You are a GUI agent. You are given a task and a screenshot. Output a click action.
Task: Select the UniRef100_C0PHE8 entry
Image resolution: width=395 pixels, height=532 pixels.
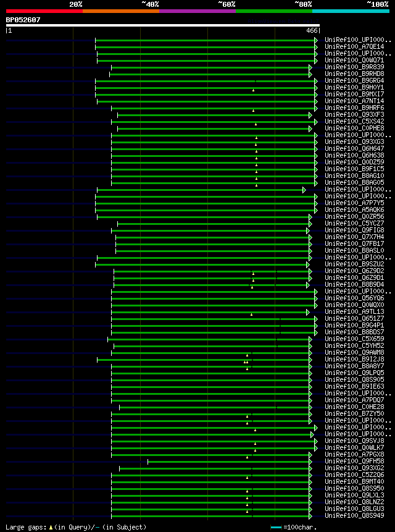[x=354, y=129]
